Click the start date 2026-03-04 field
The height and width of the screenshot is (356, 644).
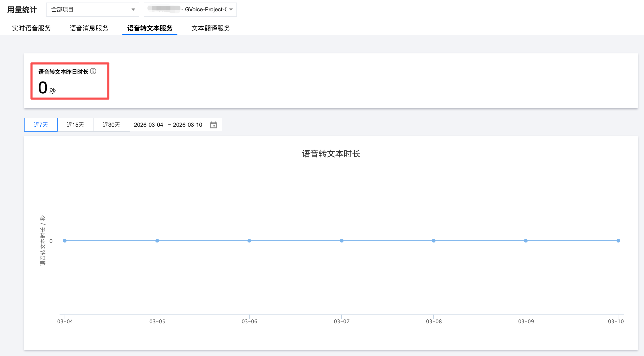click(x=148, y=125)
